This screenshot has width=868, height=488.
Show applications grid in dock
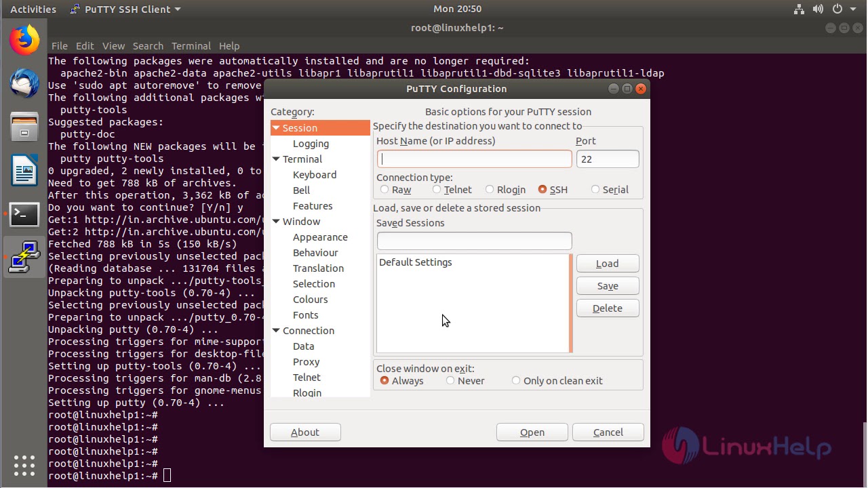click(x=24, y=465)
